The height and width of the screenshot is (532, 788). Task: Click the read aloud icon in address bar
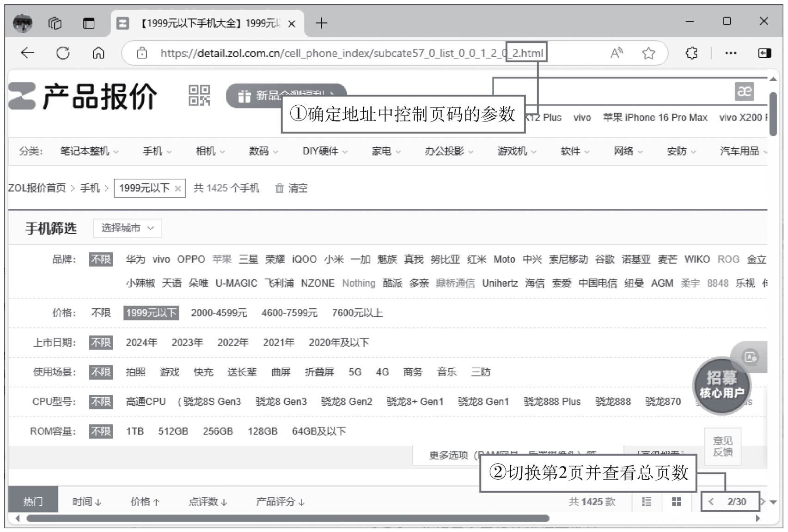(617, 53)
